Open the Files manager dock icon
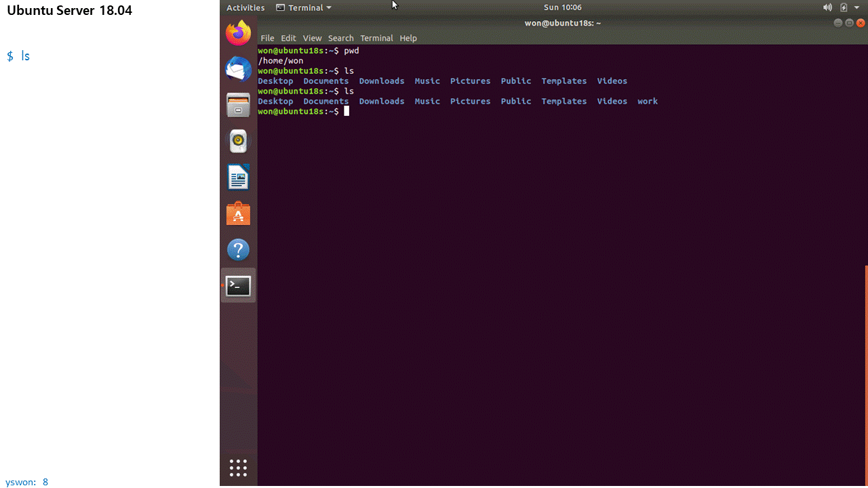868x488 pixels. [238, 105]
